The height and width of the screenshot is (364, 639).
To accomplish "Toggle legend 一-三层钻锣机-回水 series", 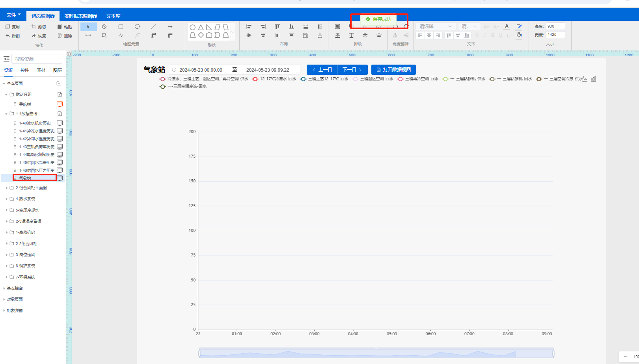I will pos(510,79).
